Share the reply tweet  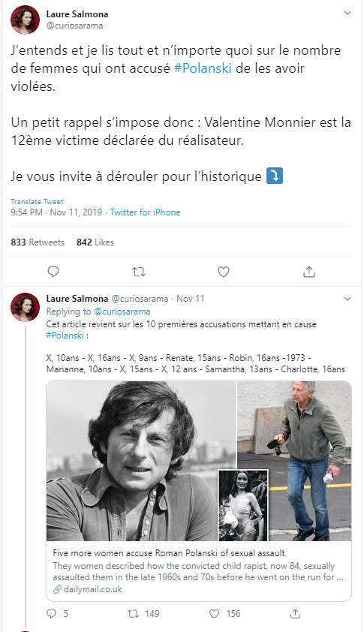[296, 613]
